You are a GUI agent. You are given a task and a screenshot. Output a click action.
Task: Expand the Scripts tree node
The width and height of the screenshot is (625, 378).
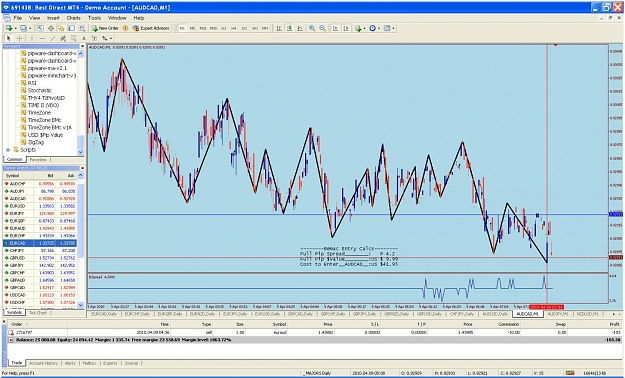click(8, 150)
